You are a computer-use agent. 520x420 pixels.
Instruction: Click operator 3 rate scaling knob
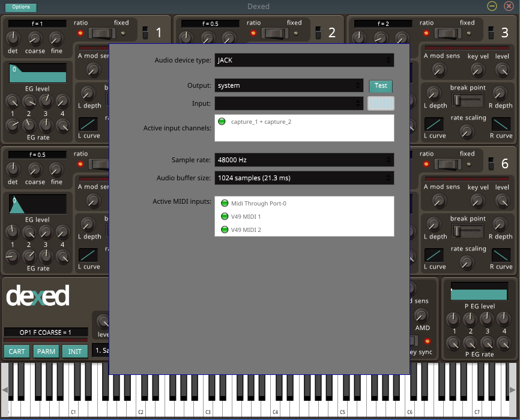click(467, 132)
